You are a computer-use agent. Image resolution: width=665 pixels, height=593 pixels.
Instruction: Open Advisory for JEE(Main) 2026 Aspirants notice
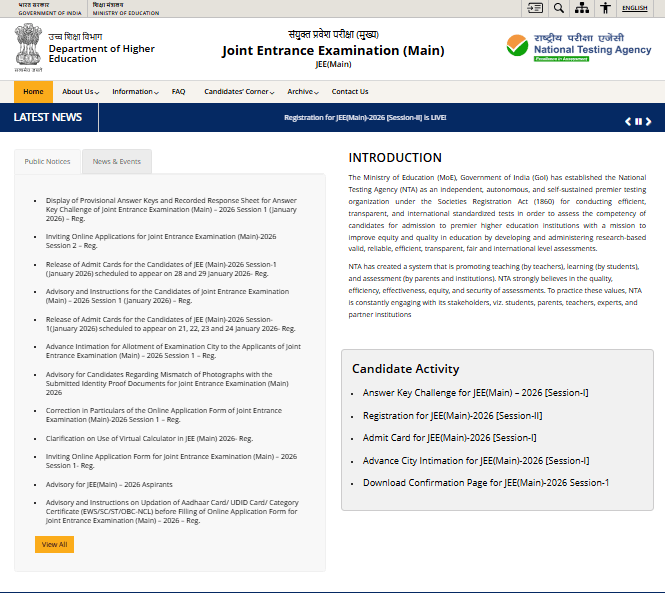(109, 484)
